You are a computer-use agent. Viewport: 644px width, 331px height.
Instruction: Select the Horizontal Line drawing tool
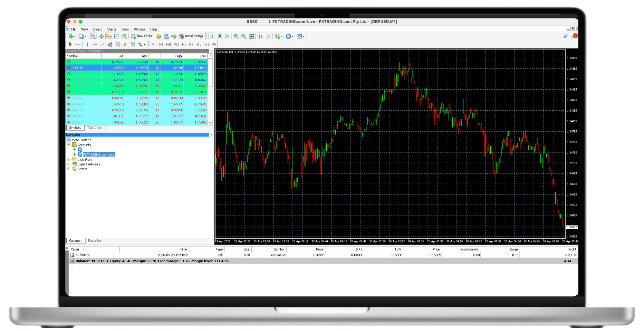click(95, 45)
